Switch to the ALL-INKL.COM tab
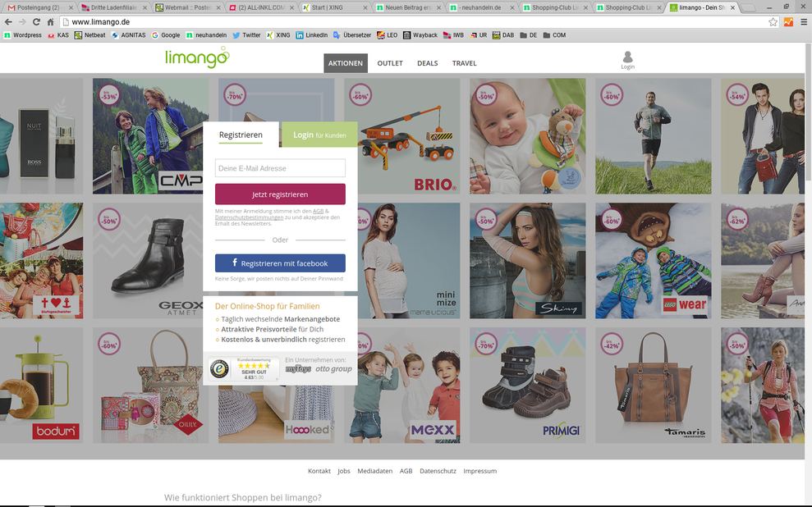This screenshot has width=812, height=507. pyautogui.click(x=262, y=7)
